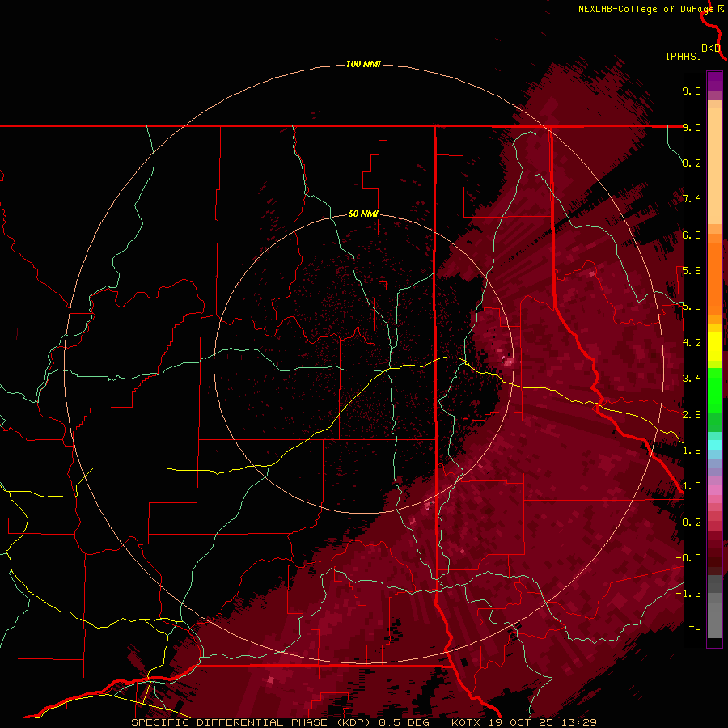Click the 1.0 value on color scale
The width and height of the screenshot is (728, 728).
[692, 486]
